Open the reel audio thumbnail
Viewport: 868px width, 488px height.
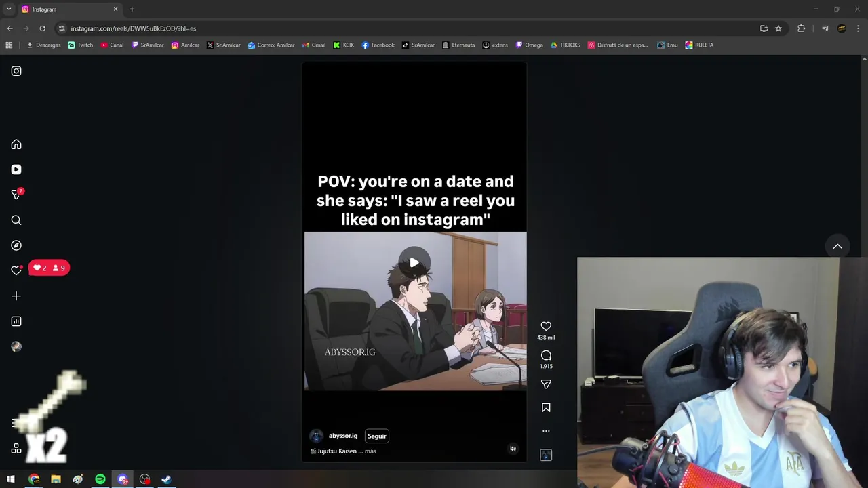pyautogui.click(x=546, y=455)
